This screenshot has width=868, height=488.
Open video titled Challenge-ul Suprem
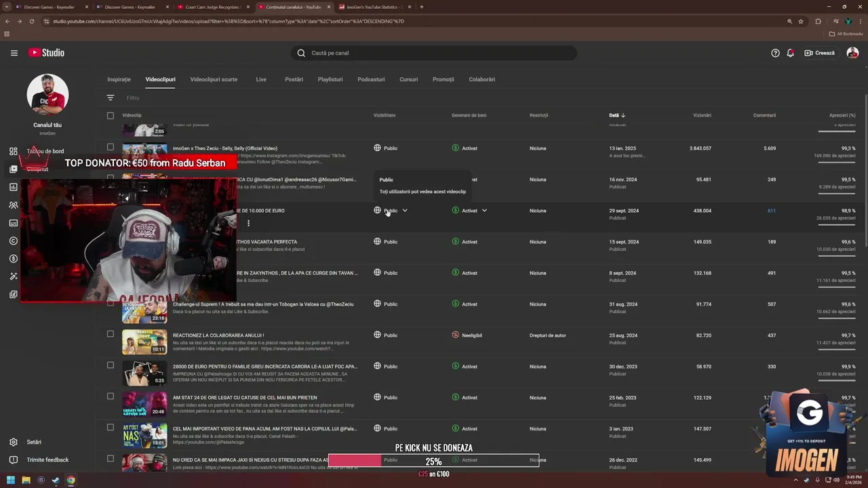coord(263,304)
